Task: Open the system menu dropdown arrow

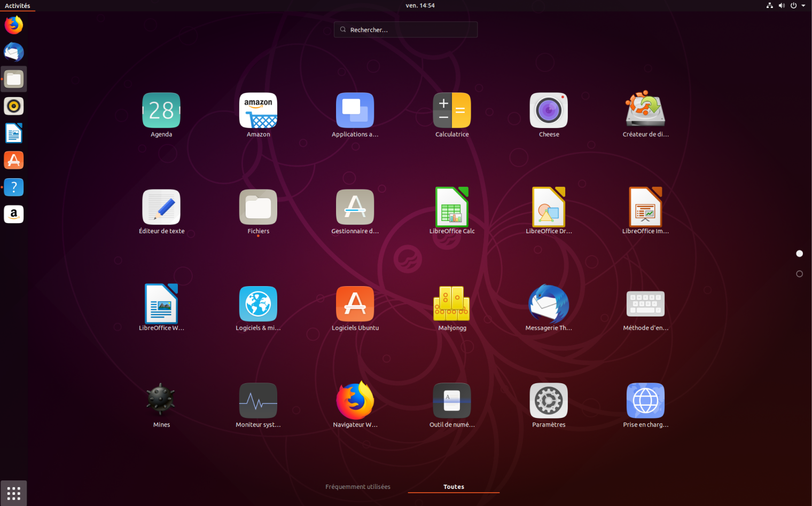Action: 803,6
